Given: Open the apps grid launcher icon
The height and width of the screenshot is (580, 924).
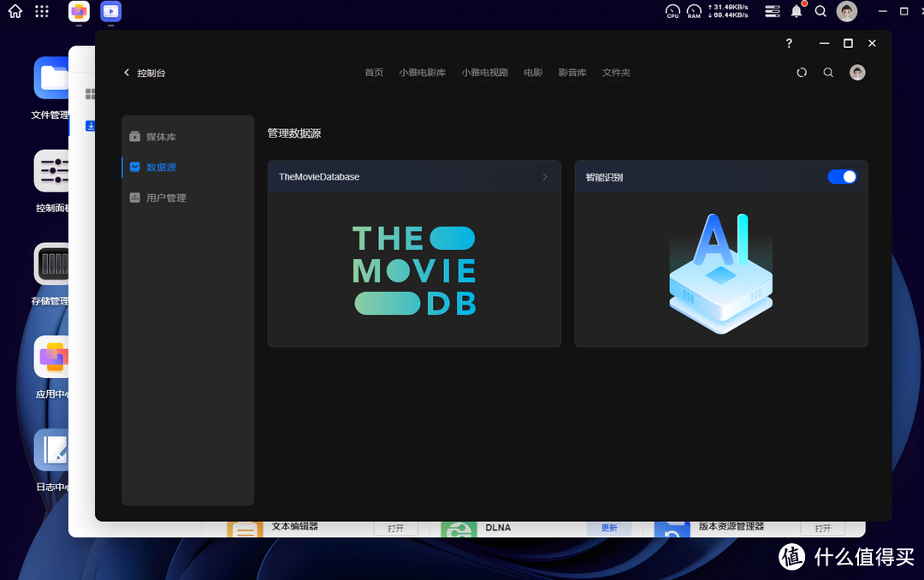Looking at the screenshot, I should 42,11.
